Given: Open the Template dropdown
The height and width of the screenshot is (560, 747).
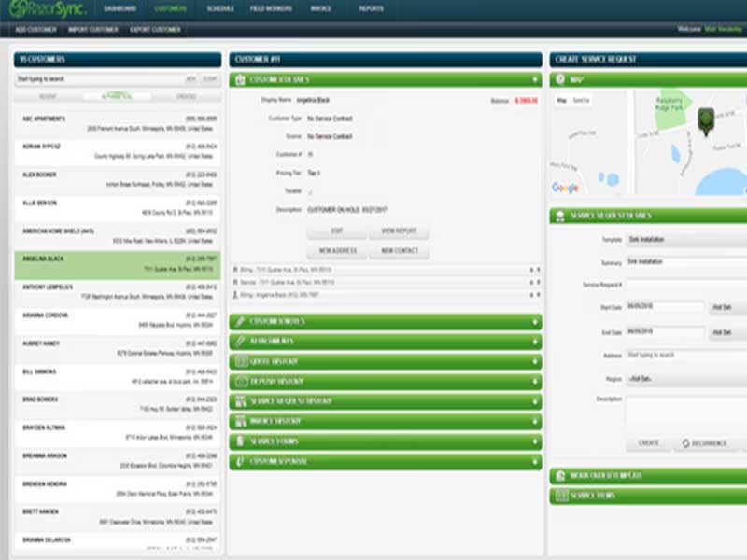Looking at the screenshot, I should click(x=686, y=240).
